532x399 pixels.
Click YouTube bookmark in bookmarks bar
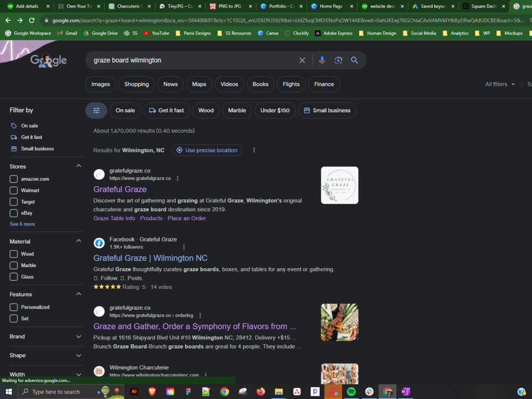156,33
